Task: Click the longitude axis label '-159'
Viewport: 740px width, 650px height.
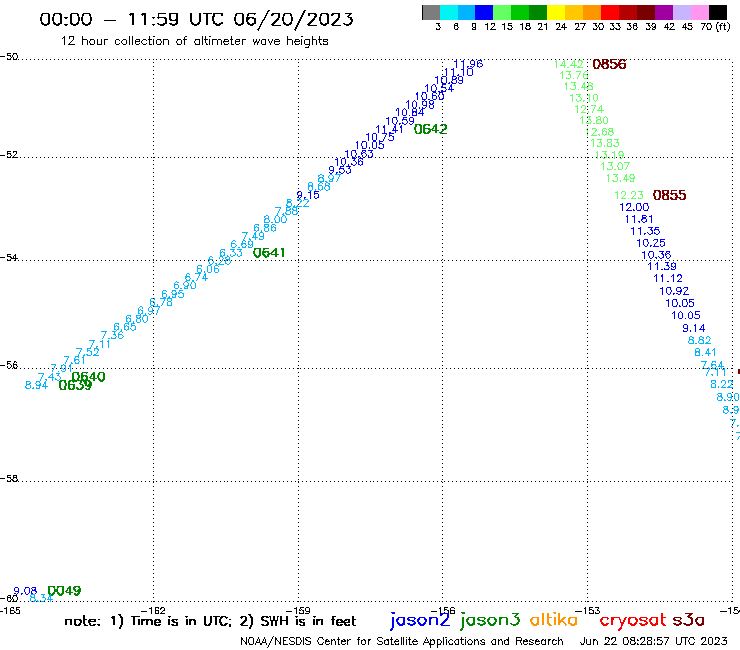Action: 298,611
